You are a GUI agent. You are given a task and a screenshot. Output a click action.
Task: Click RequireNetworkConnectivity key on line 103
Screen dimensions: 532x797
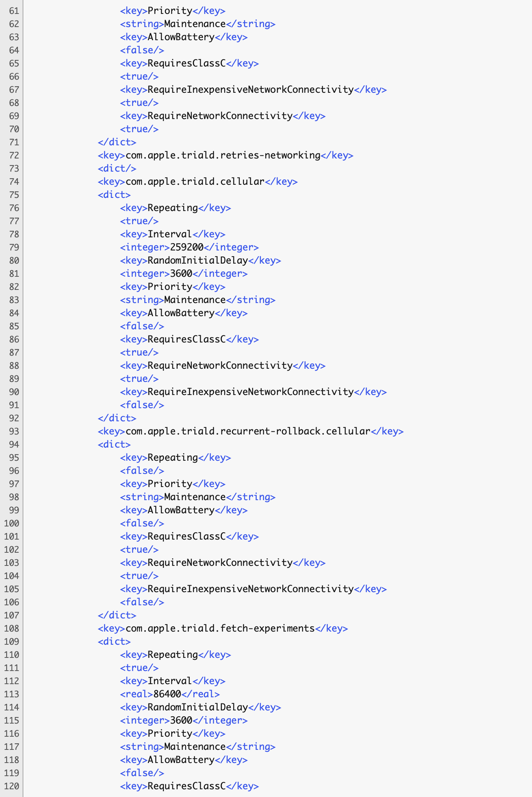coord(220,563)
